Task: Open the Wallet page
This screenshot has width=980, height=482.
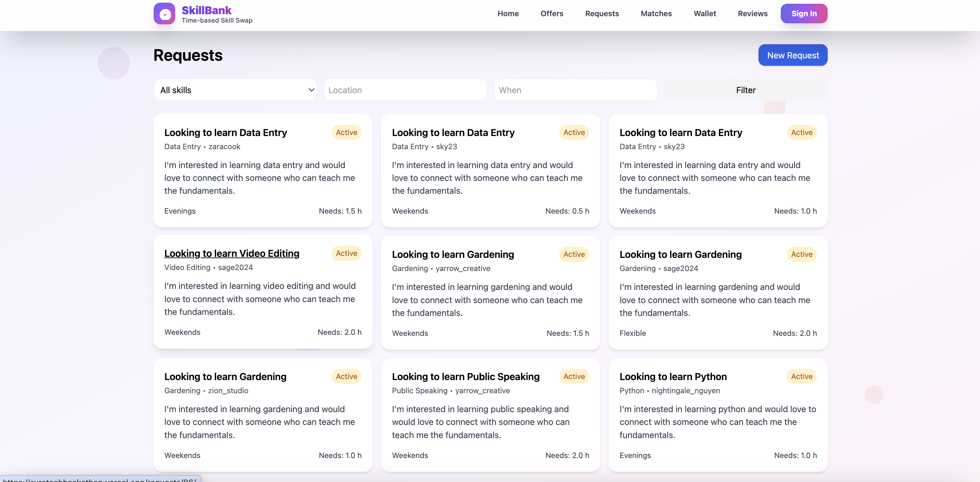Action: click(x=704, y=14)
